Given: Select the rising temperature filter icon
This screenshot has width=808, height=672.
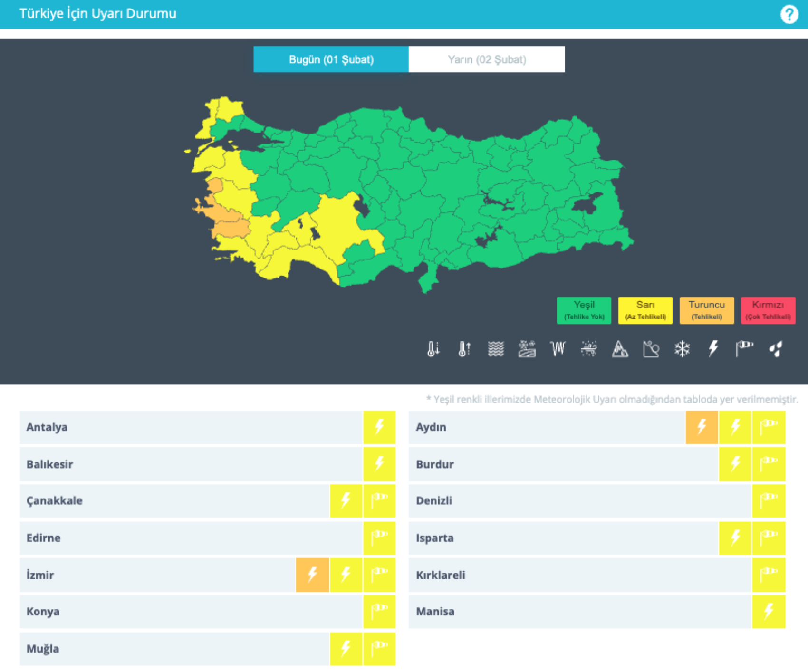Looking at the screenshot, I should [464, 349].
